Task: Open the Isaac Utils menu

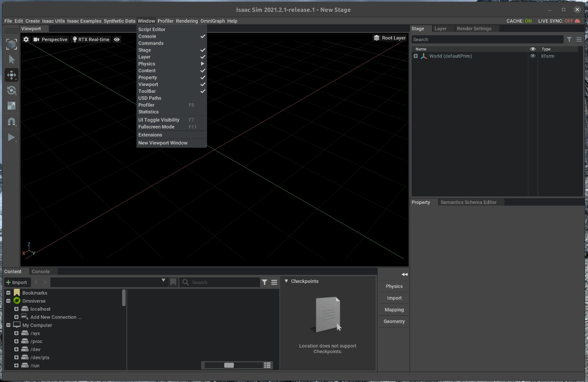Action: tap(53, 21)
